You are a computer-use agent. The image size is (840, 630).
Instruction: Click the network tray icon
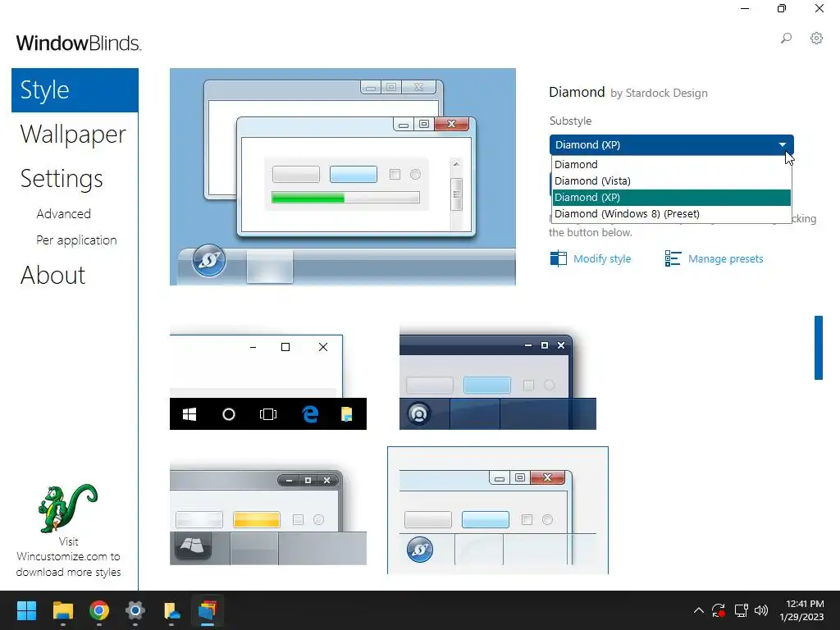click(742, 610)
